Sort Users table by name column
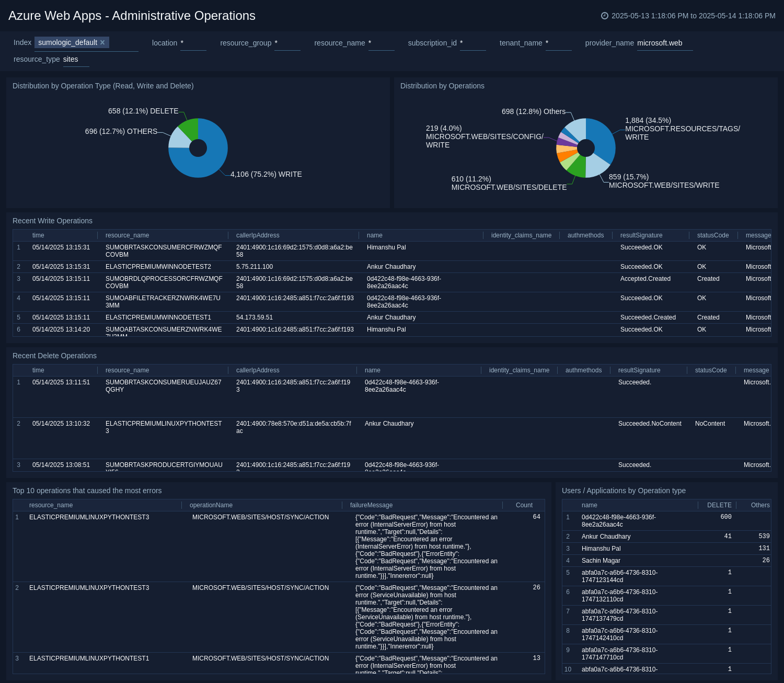This screenshot has width=784, height=683. [589, 505]
